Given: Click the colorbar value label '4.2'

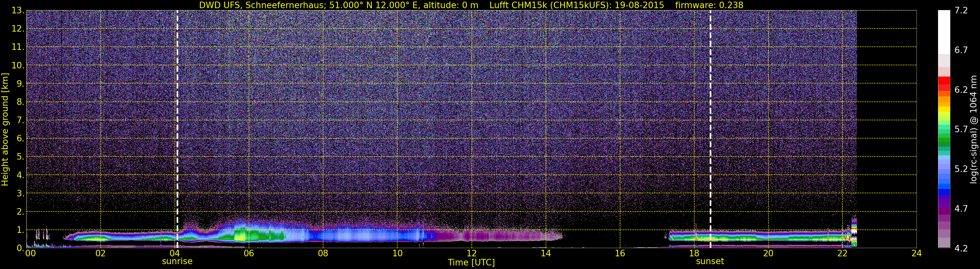Looking at the screenshot, I should point(961,248).
